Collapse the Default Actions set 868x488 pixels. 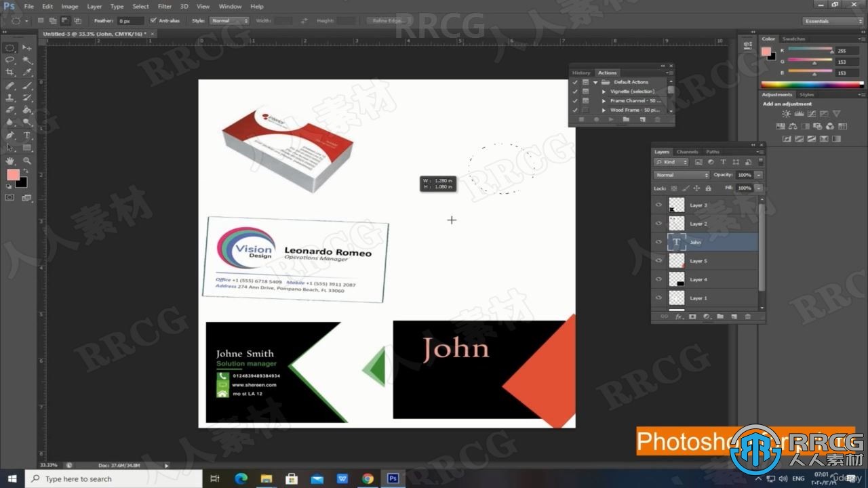click(x=595, y=82)
